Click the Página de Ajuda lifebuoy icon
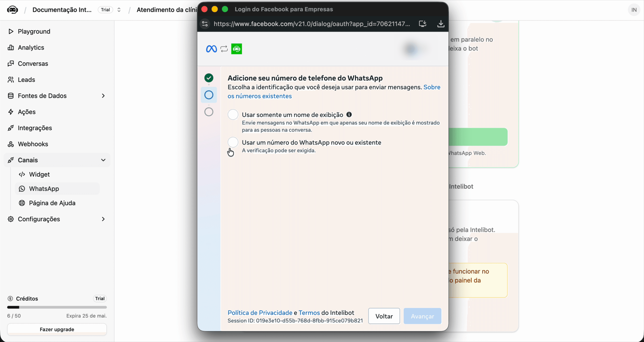 click(x=22, y=203)
